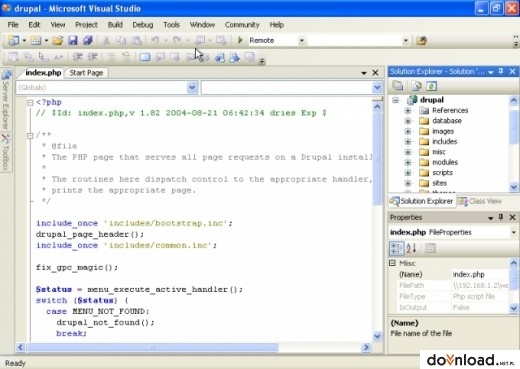The image size is (520, 369).
Task: Open the Community menu
Action: pyautogui.click(x=242, y=25)
